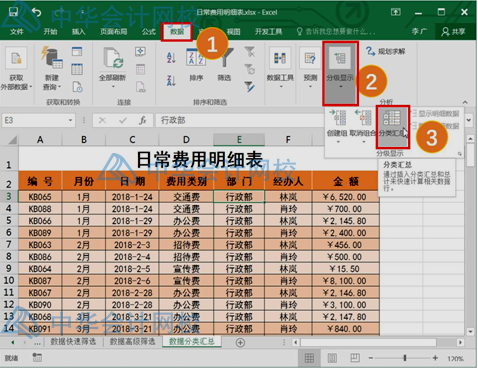Viewport: 478px width, 368px height.
Task: Collapse the ribbon with chevron arrow
Action: tap(465, 102)
